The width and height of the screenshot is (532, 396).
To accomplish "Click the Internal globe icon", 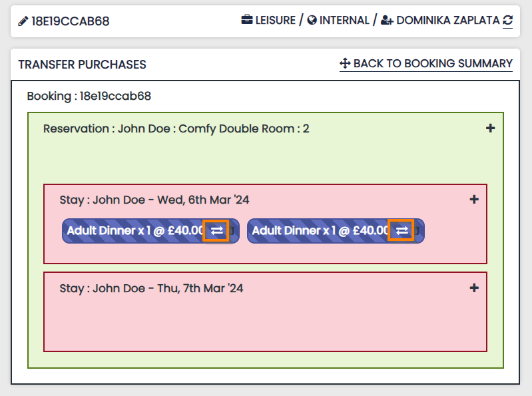I will [x=312, y=21].
